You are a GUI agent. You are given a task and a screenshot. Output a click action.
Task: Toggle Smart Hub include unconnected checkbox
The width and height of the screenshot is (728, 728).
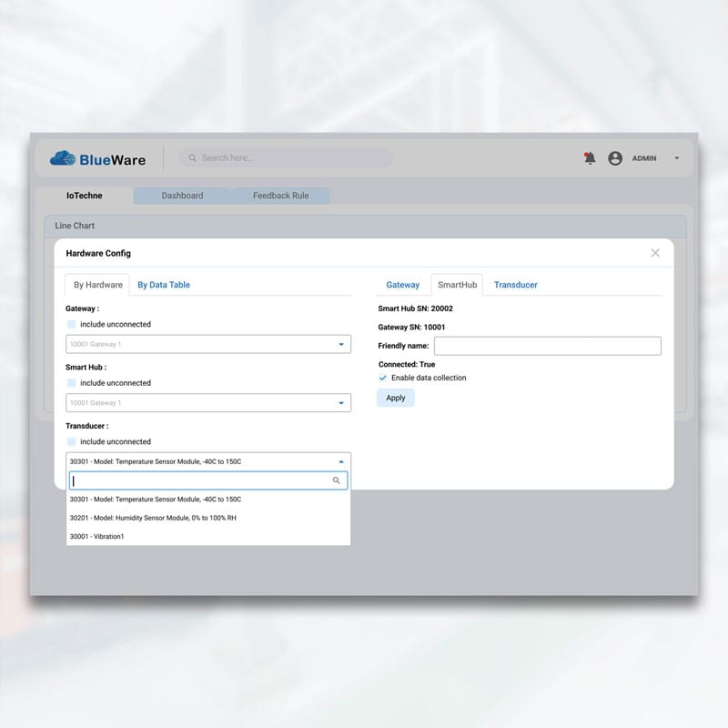[72, 383]
